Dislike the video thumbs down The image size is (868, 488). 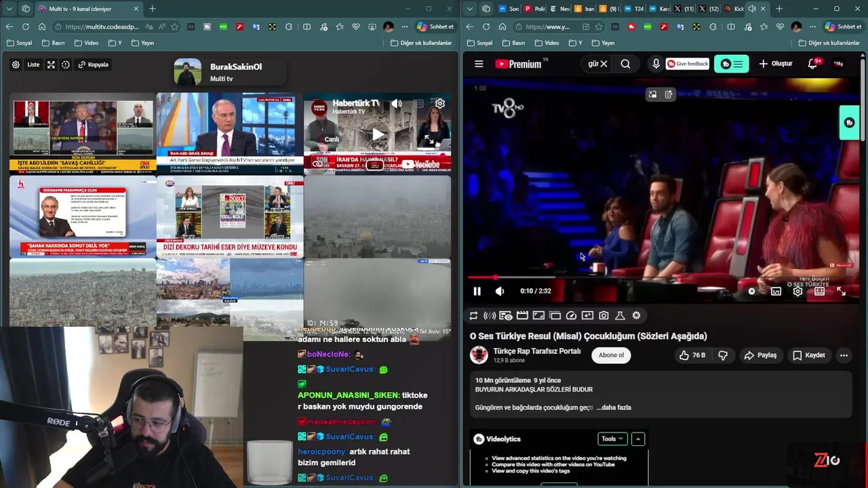point(723,355)
